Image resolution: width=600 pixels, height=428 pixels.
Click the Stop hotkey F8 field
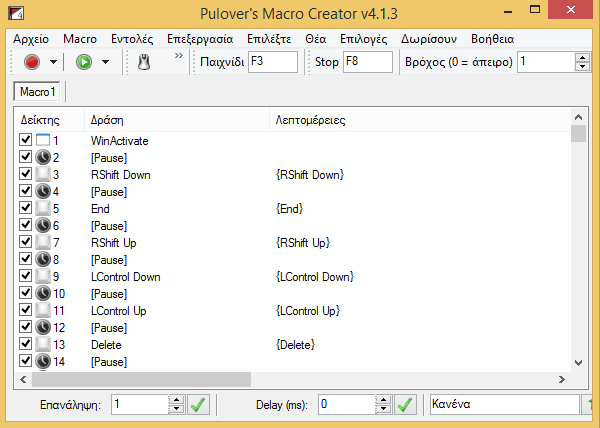368,62
